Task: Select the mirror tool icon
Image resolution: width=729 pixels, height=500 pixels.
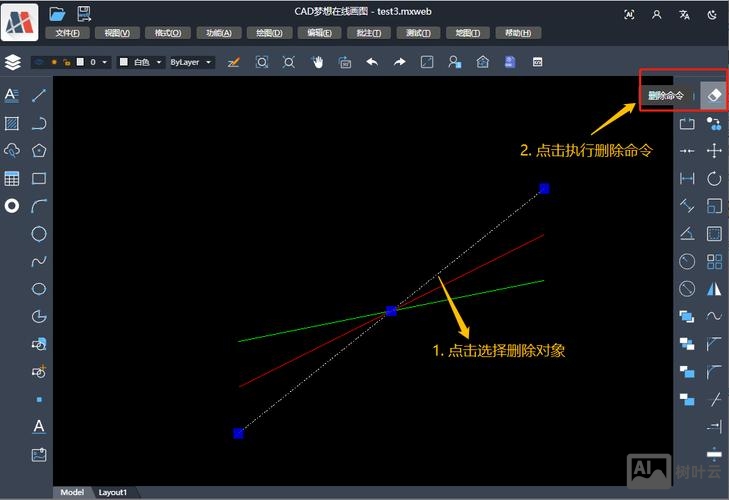Action: tap(714, 289)
